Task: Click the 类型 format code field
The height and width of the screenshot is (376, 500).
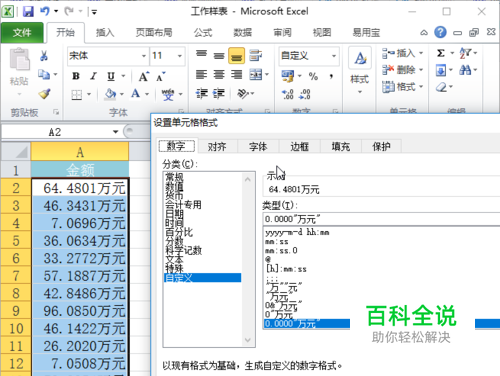Action: [x=381, y=219]
